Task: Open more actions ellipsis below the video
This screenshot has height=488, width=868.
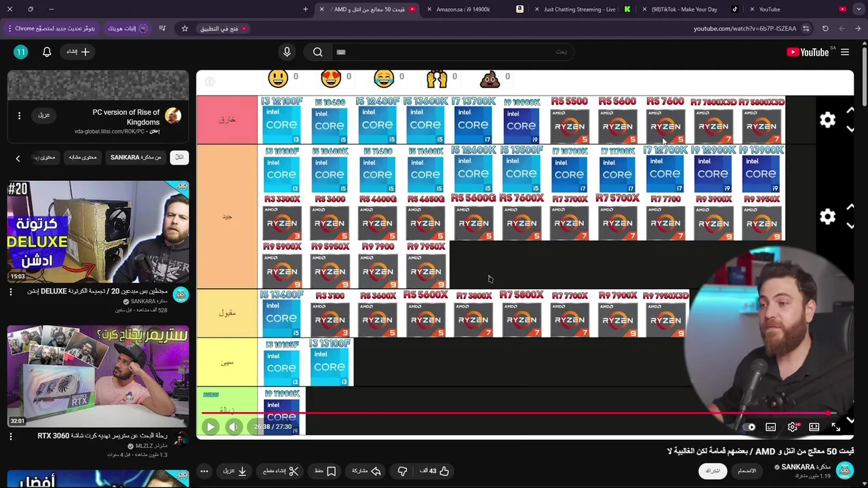Action: (204, 471)
